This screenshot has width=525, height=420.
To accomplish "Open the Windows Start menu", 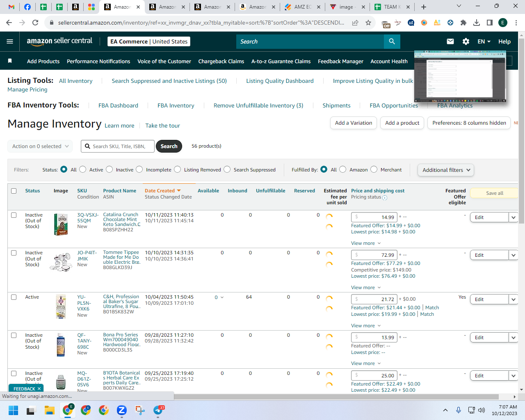I will coord(13,410).
